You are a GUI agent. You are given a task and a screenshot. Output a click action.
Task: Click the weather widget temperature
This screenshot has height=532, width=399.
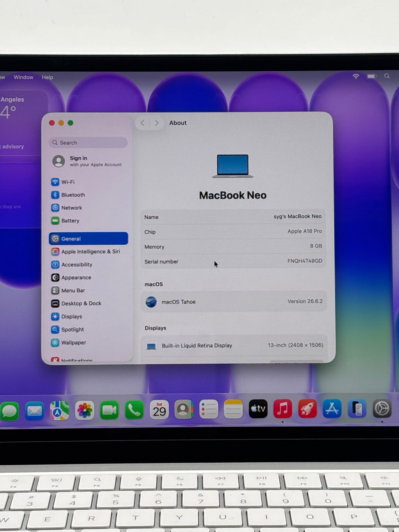click(x=8, y=113)
